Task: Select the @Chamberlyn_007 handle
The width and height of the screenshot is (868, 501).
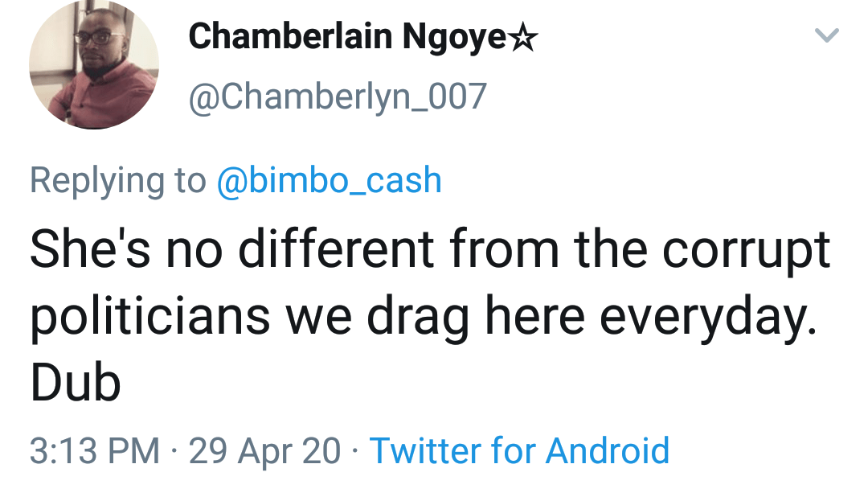Action: [338, 97]
